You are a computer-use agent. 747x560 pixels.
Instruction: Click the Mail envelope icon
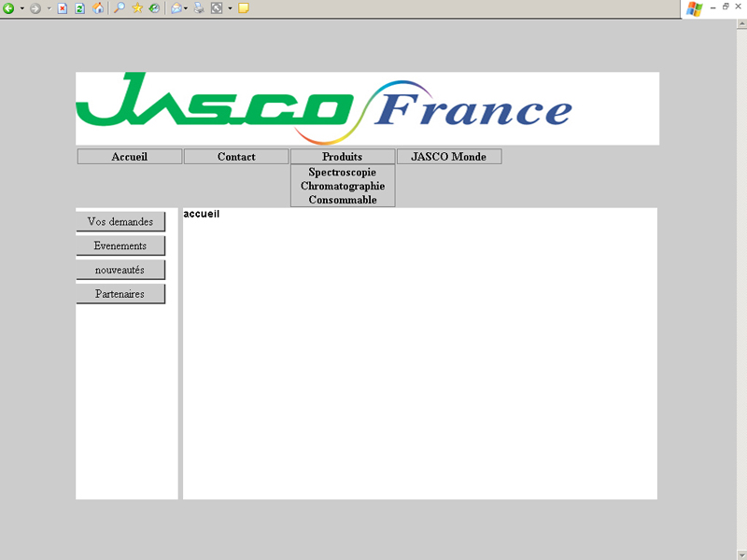point(176,8)
